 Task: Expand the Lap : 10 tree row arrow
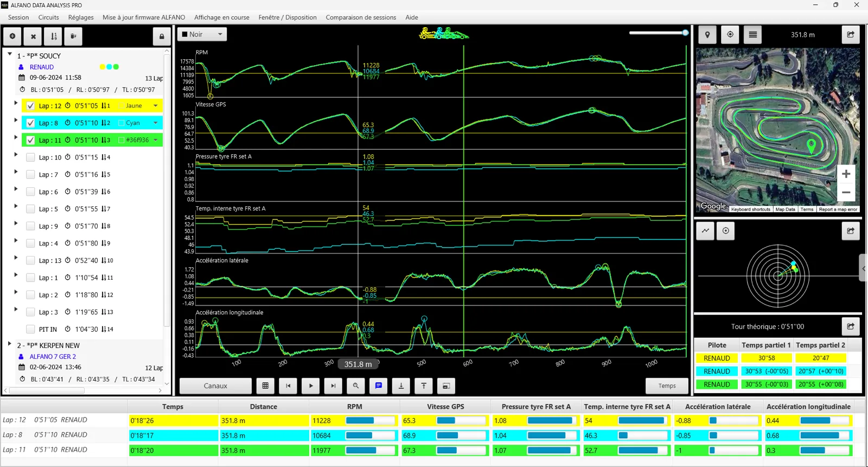coord(16,154)
